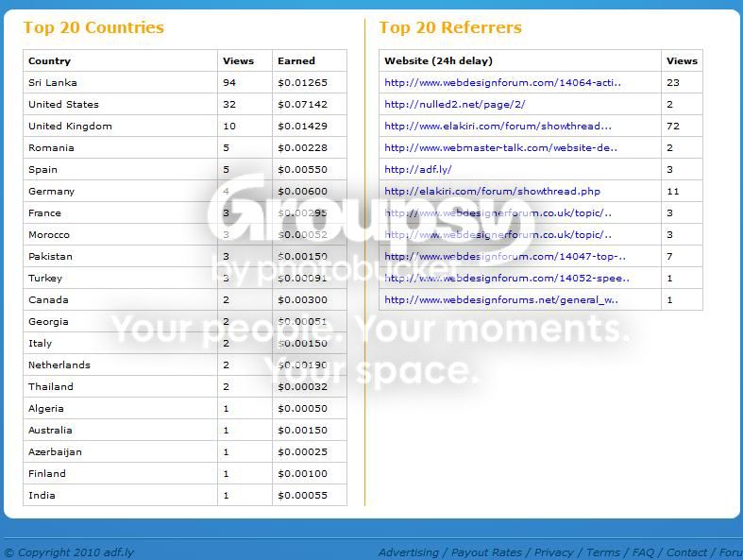Click the $0.01265 earned value

[302, 82]
